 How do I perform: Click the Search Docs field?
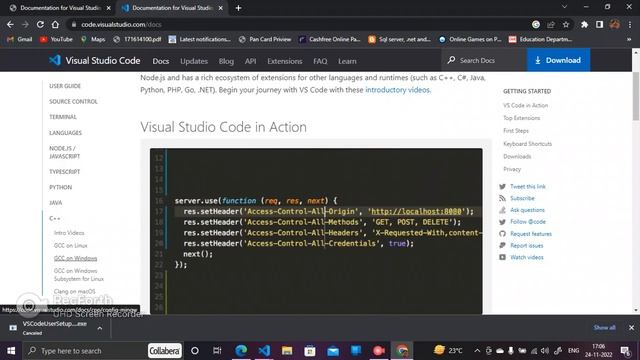(x=484, y=60)
